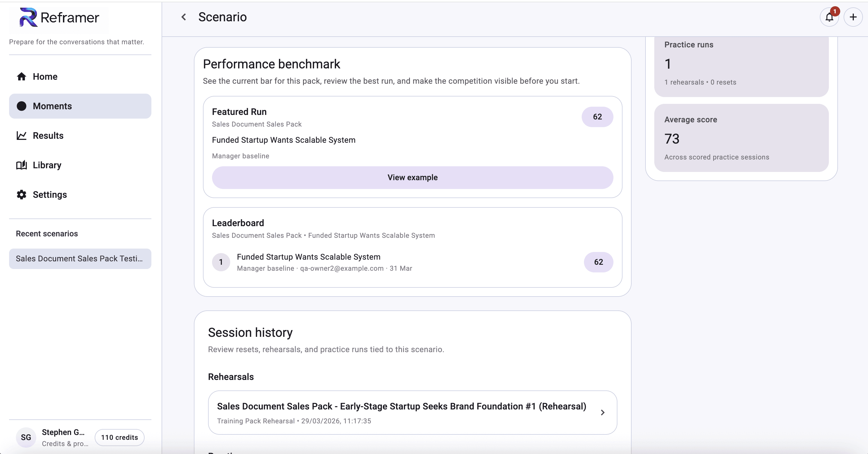
Task: Open notifications bell icon
Action: pyautogui.click(x=829, y=17)
